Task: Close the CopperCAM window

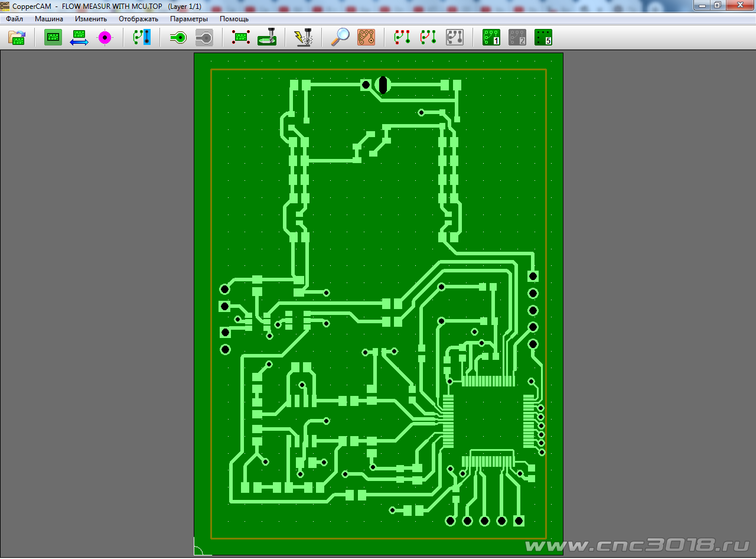Action: [x=739, y=5]
